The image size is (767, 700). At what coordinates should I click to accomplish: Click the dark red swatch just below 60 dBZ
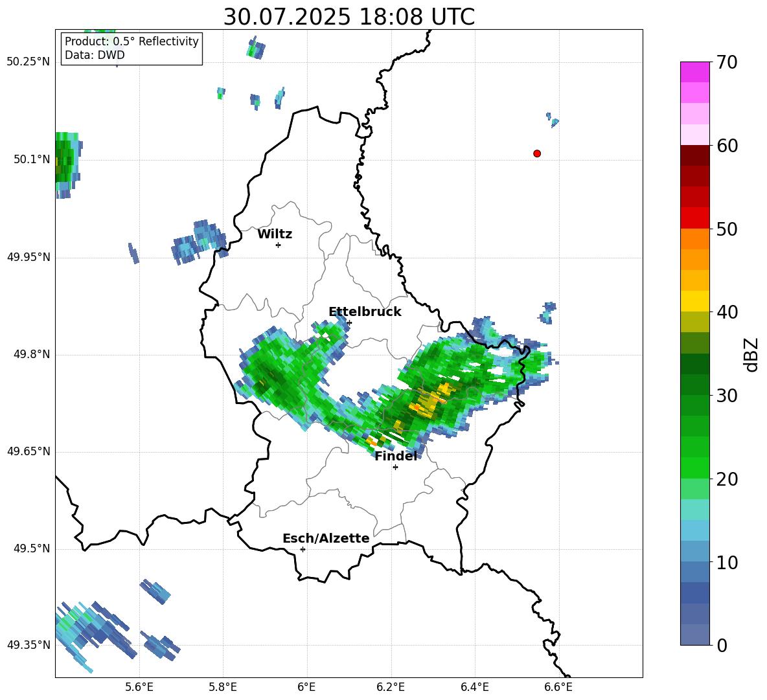click(694, 155)
